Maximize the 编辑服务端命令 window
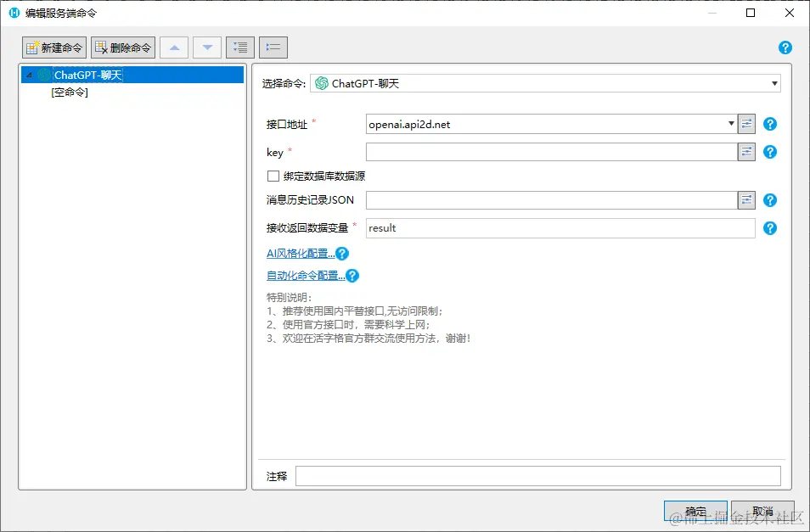The width and height of the screenshot is (810, 532). point(751,13)
